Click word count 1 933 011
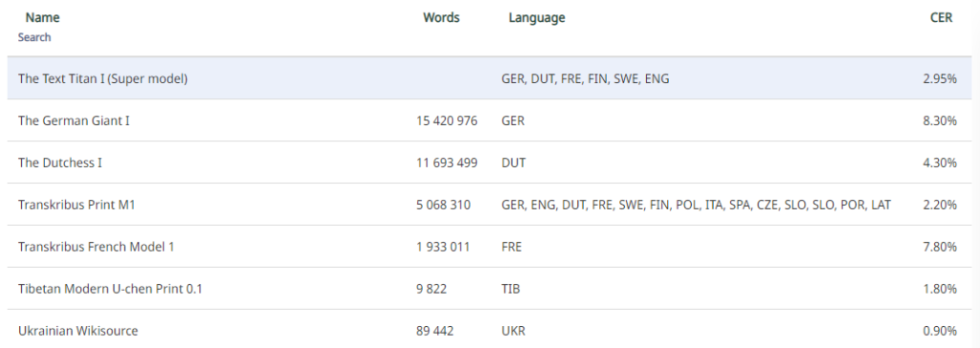Screen dimensions: 980x348 pos(443,247)
